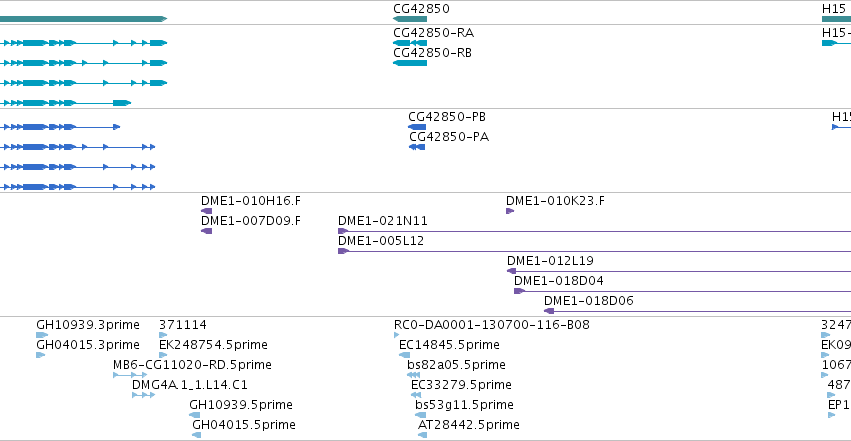Open the RC0-DA0001-130700-116-B08 label
851x441 pixels.
coord(492,325)
